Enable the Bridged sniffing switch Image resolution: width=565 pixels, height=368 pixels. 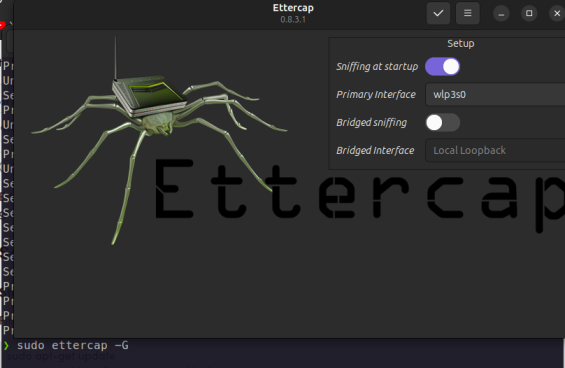442,123
